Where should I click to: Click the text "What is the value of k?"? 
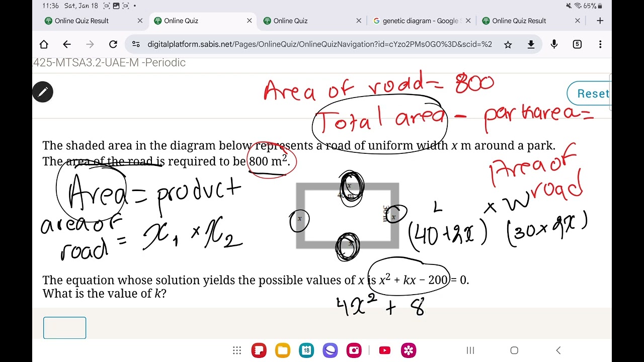(104, 294)
